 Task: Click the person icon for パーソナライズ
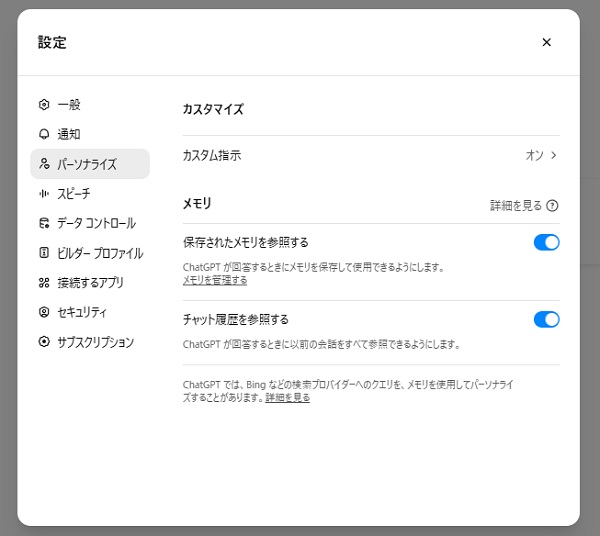pos(44,164)
